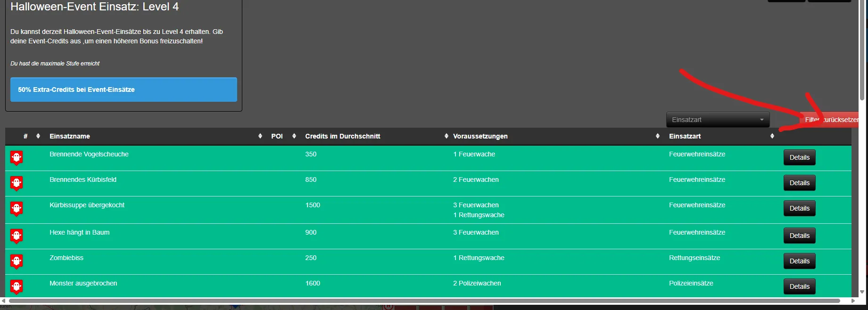The image size is (868, 310).
Task: Sort by Einsatzart column header
Action: tap(685, 136)
